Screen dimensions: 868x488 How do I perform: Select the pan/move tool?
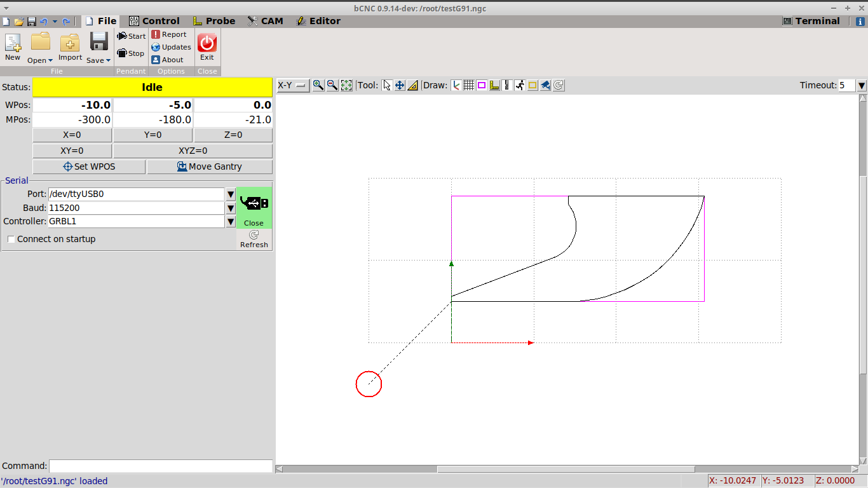[x=400, y=85]
